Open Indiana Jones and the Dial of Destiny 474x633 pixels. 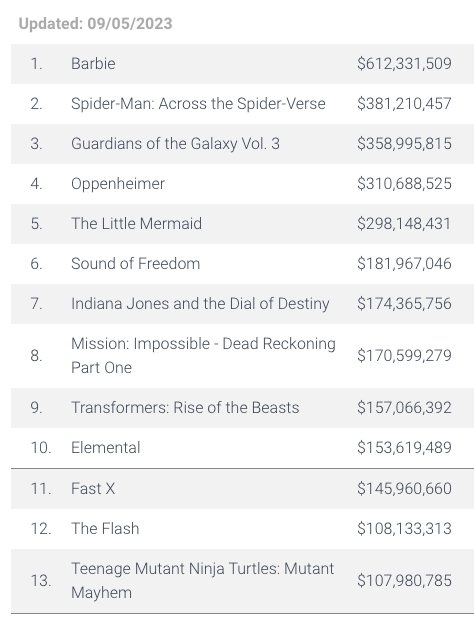pos(200,304)
